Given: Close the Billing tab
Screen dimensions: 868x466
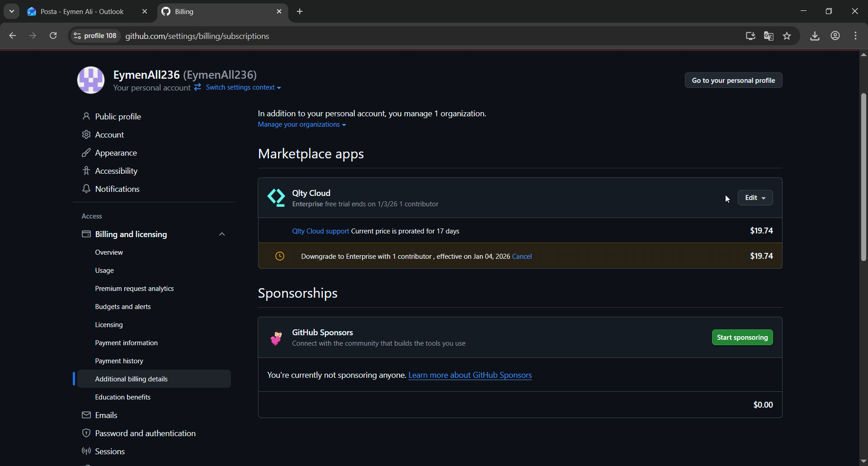Looking at the screenshot, I should coord(279,11).
